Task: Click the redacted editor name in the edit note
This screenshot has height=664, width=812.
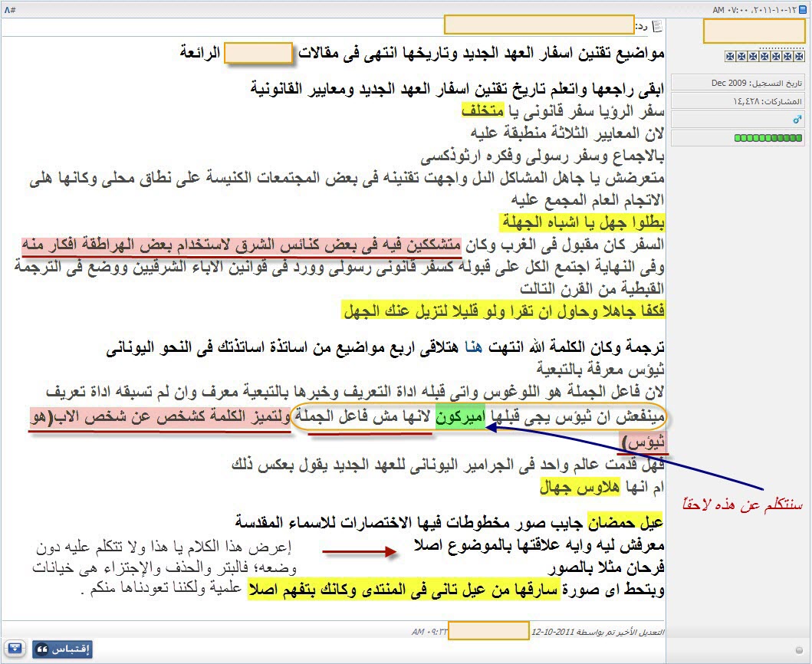Action: (488, 632)
